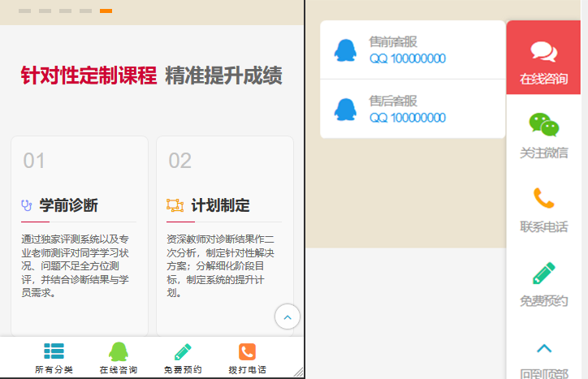Select the first carousel indicator dash

point(24,11)
